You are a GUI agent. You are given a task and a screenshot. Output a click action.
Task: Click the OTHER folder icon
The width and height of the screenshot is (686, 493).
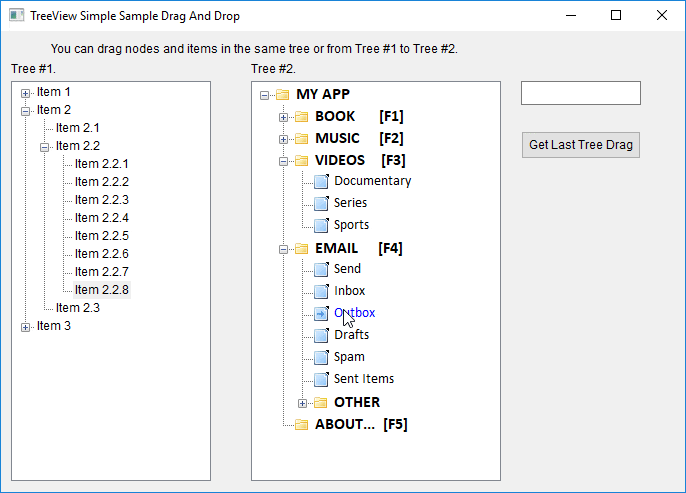pos(321,402)
